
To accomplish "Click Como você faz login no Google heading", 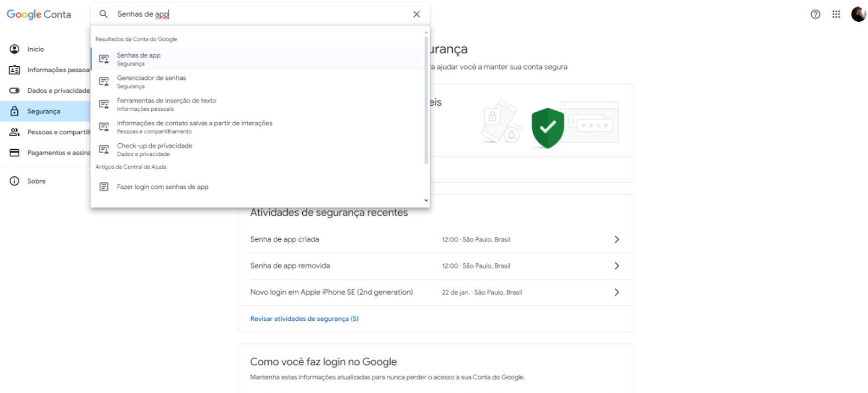I will (x=323, y=362).
